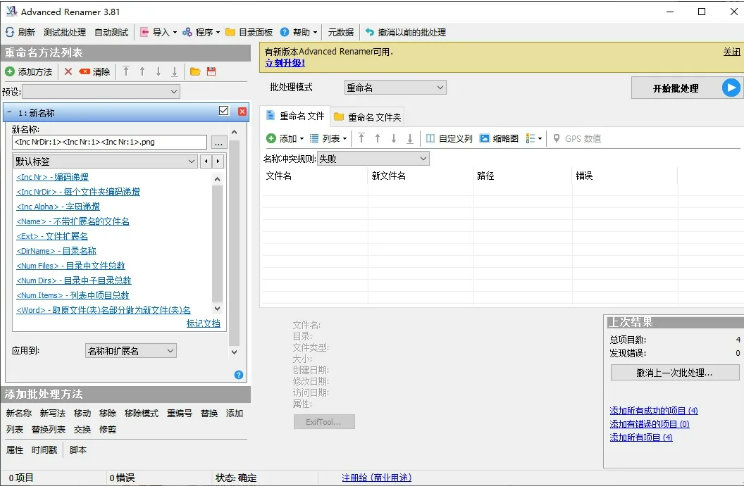Screen dimensions: 744x486
Task: Insert the <Name> tag link
Action: (x=73, y=221)
